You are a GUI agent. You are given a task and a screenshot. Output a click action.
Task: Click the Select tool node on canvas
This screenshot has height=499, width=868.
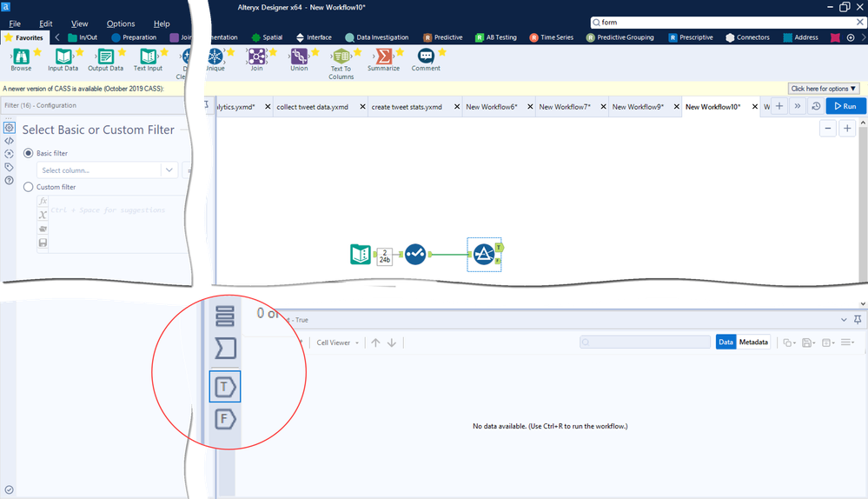click(x=415, y=254)
